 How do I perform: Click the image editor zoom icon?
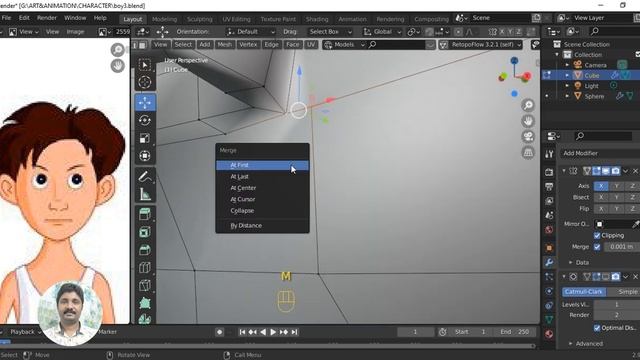click(x=118, y=50)
